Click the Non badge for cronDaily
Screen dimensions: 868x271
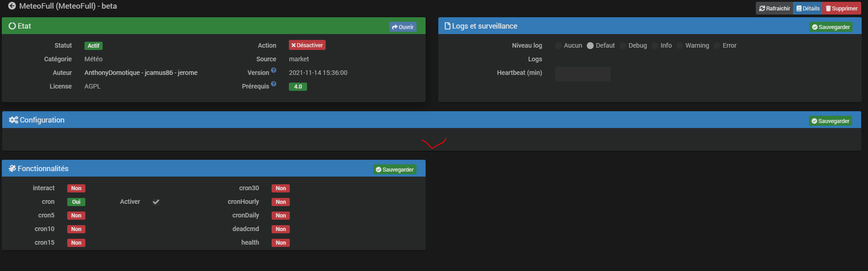(x=281, y=215)
